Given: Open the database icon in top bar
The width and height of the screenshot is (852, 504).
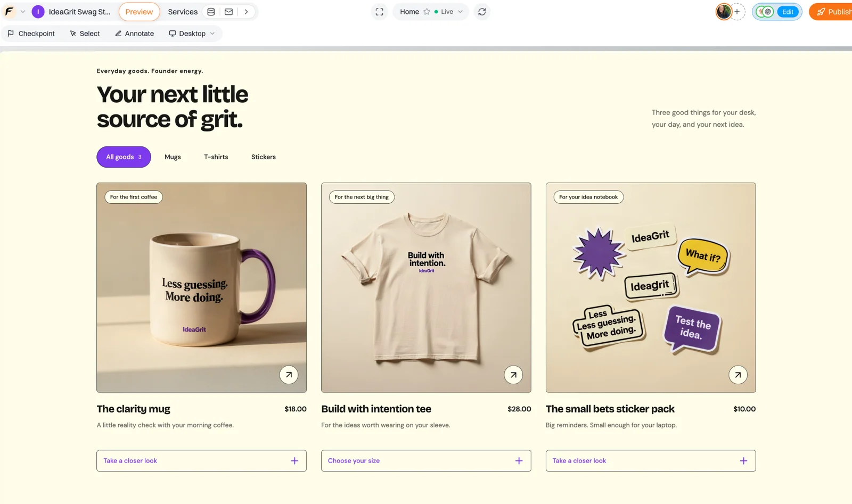Looking at the screenshot, I should [x=211, y=12].
